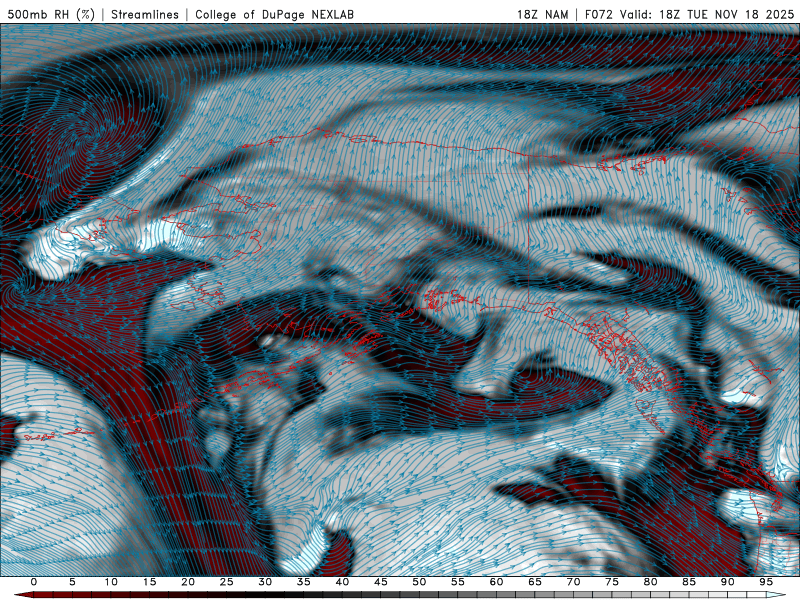This screenshot has width=800, height=600.
Task: Click the "50" color scale label
Action: coord(419,582)
